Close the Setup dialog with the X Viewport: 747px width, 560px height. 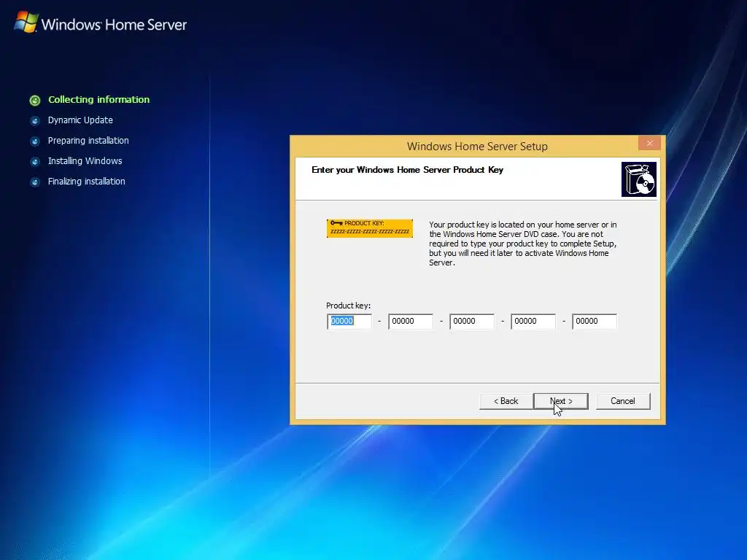(649, 144)
